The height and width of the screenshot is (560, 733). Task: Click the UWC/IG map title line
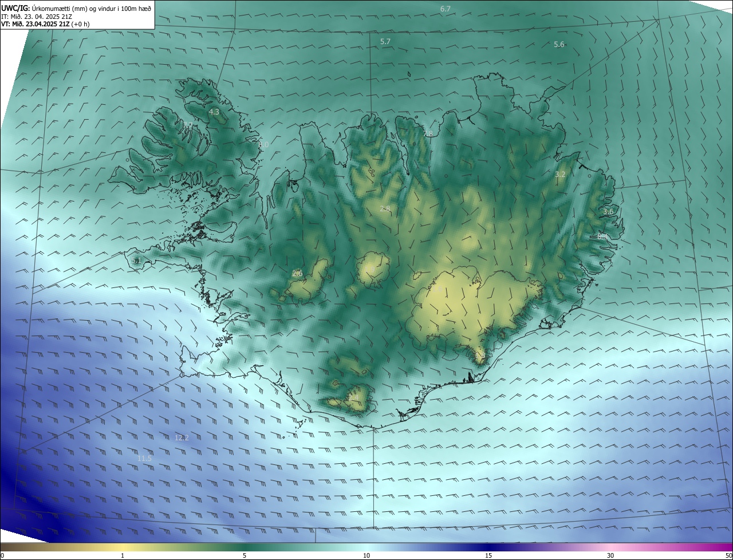(76, 8)
